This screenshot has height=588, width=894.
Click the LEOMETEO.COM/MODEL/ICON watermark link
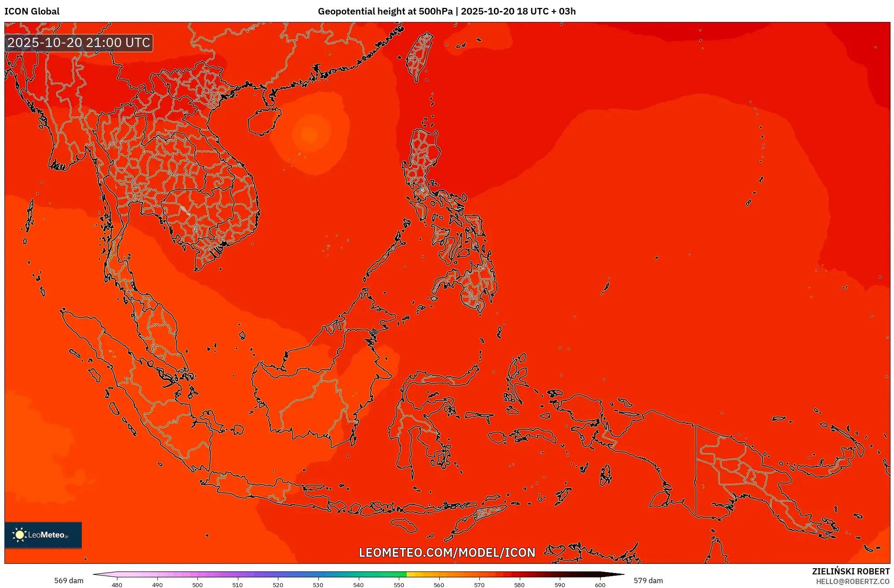click(447, 552)
